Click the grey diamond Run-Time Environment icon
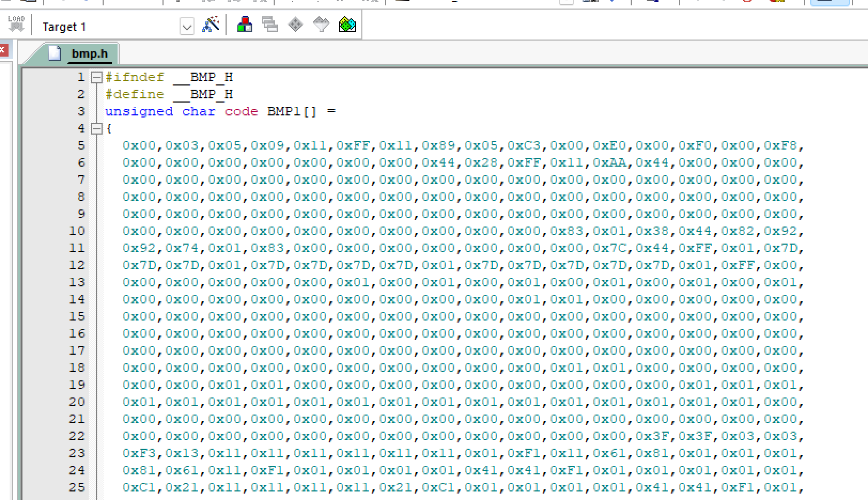This screenshot has width=868, height=500. (296, 25)
